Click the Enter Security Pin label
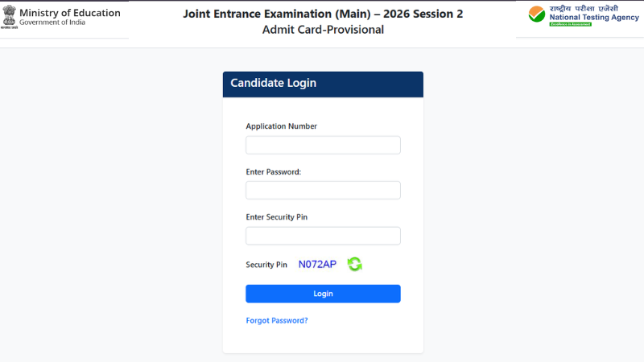Image resolution: width=644 pixels, height=362 pixels. coord(276,217)
